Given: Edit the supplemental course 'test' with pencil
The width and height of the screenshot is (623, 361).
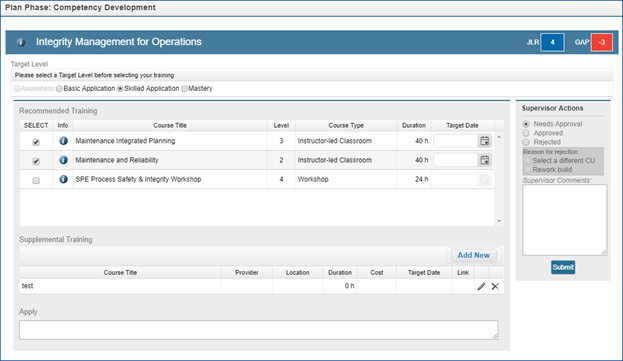Looking at the screenshot, I should pos(481,286).
